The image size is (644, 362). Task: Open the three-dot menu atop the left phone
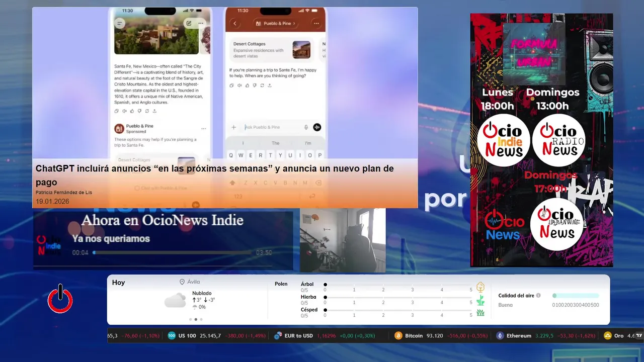201,23
